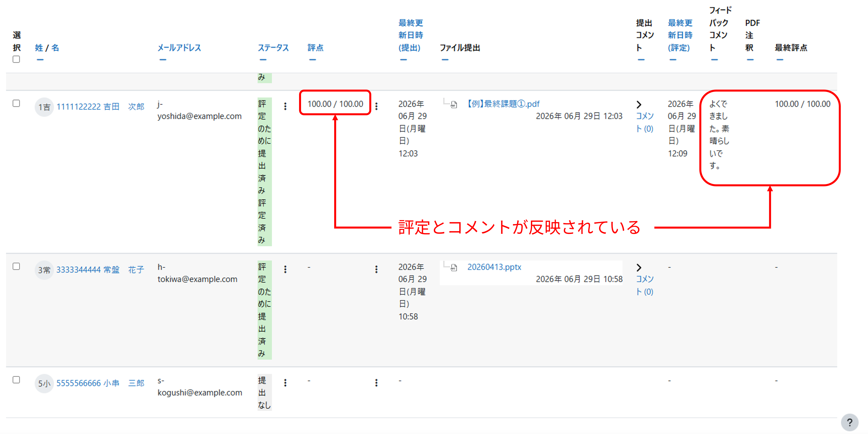
Task: Select the row checkbox for 吉田 次郎
Action: [16, 103]
